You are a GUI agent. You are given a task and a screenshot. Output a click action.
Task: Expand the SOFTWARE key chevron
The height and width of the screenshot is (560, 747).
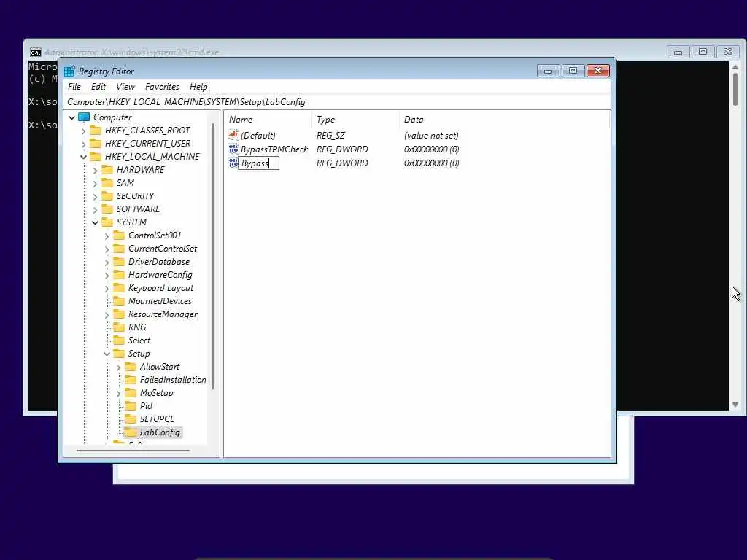pyautogui.click(x=96, y=209)
